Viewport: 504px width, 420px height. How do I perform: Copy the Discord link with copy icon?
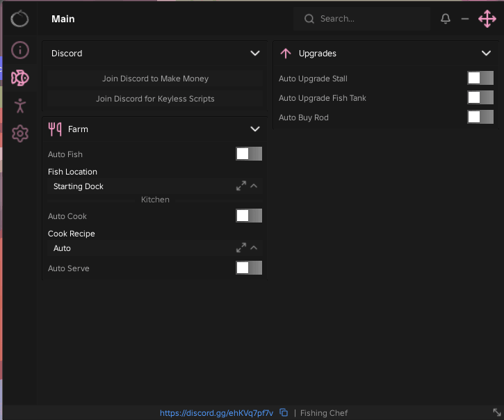(284, 412)
